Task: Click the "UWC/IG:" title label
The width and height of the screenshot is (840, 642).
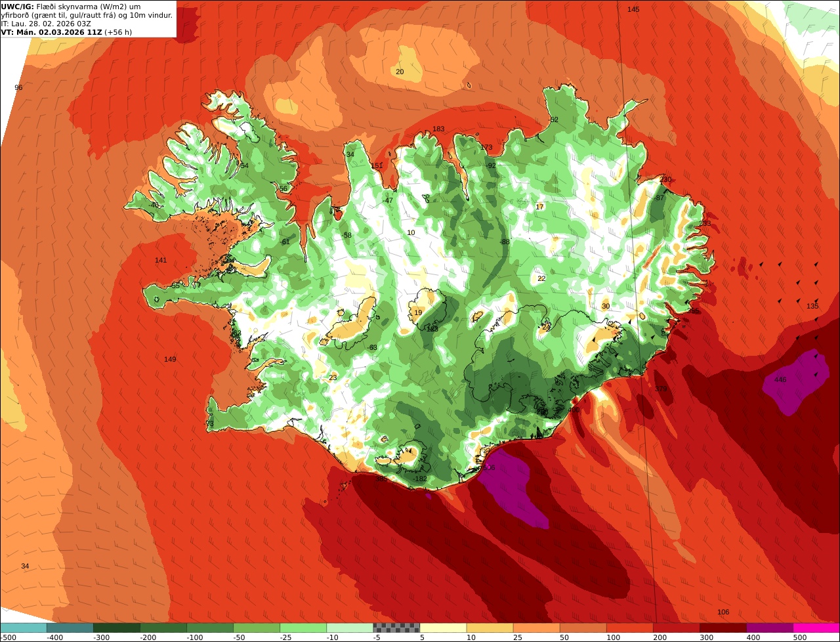Action: point(16,7)
